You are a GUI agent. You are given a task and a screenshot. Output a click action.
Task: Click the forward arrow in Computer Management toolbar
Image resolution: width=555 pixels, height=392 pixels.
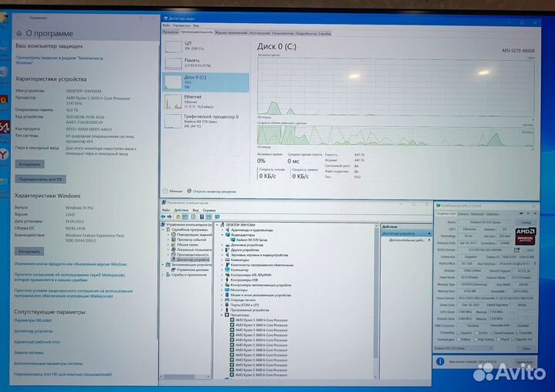click(170, 216)
